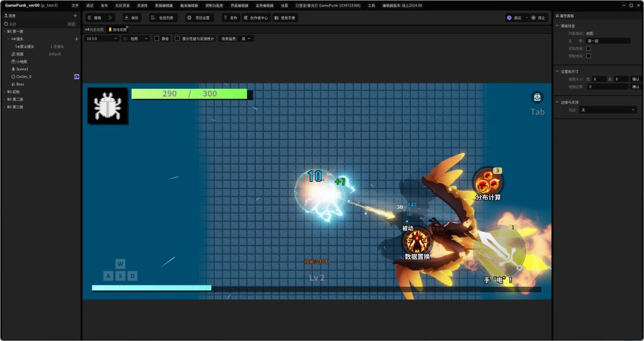
Task: Click 确认 next to map size
Action: (636, 79)
